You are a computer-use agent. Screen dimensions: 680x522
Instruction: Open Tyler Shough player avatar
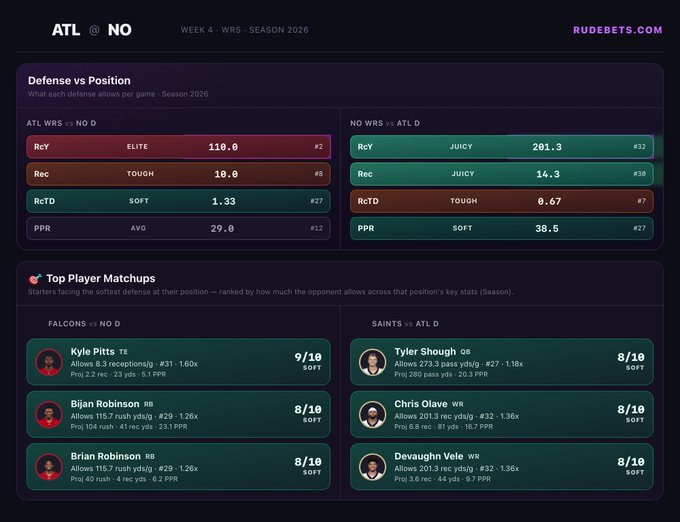coord(373,362)
